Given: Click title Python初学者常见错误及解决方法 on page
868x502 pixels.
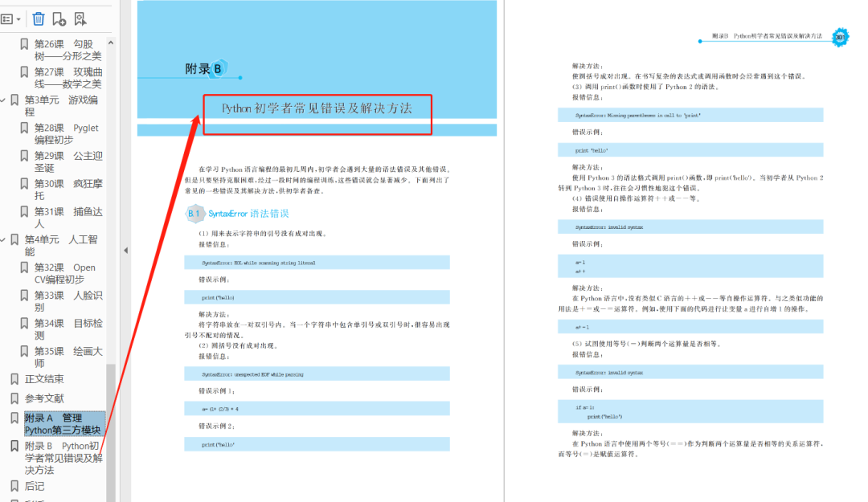Looking at the screenshot, I should pos(317,108).
